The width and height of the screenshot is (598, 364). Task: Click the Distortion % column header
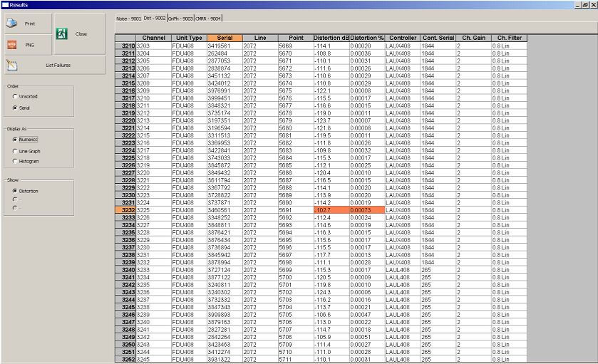click(367, 38)
